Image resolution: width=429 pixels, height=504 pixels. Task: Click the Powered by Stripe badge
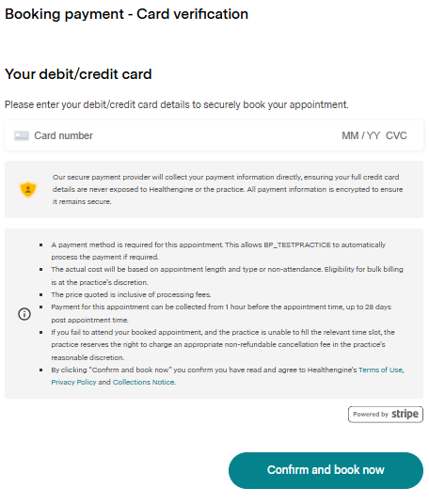point(386,415)
